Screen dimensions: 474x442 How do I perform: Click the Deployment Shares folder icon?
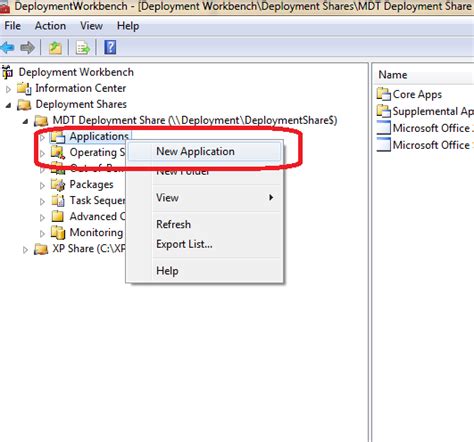coord(24,105)
